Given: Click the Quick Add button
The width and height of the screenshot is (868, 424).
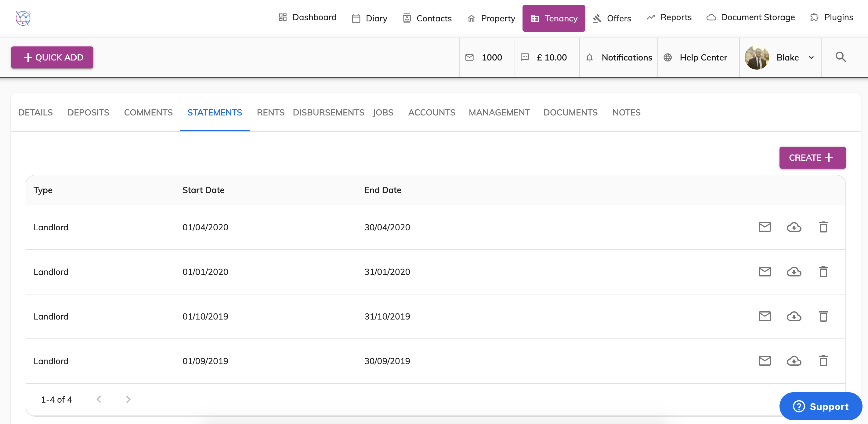Looking at the screenshot, I should click(52, 58).
